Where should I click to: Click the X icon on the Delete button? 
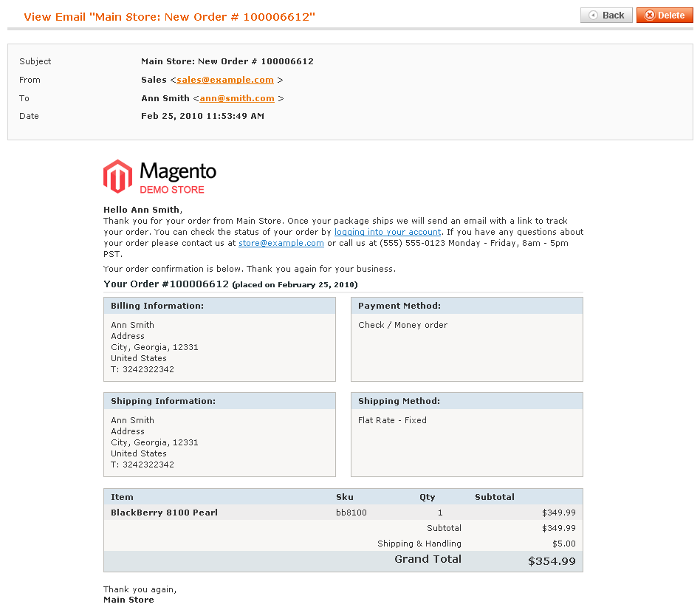[650, 16]
